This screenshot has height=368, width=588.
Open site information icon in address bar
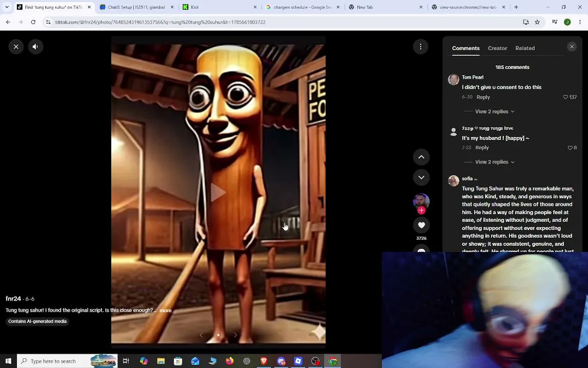click(x=48, y=22)
